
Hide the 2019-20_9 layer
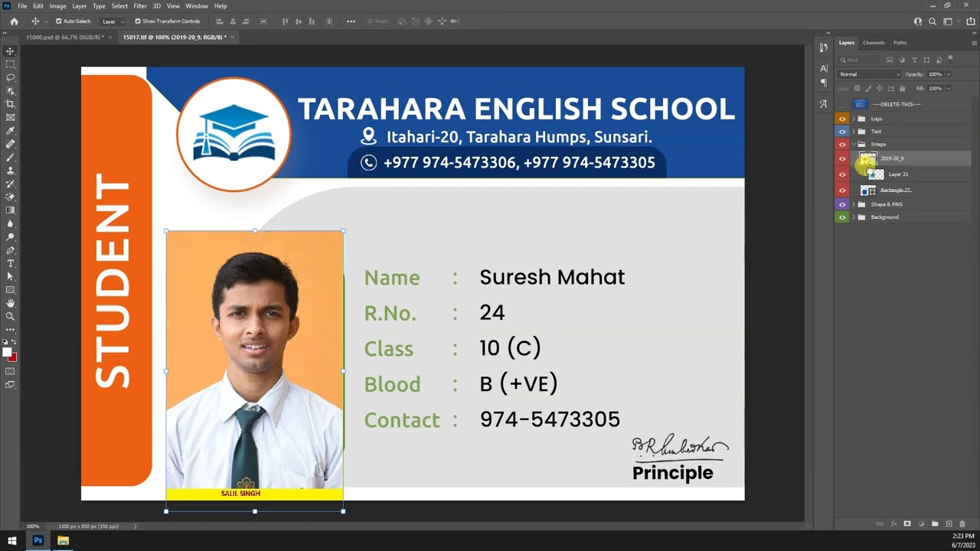click(x=842, y=158)
